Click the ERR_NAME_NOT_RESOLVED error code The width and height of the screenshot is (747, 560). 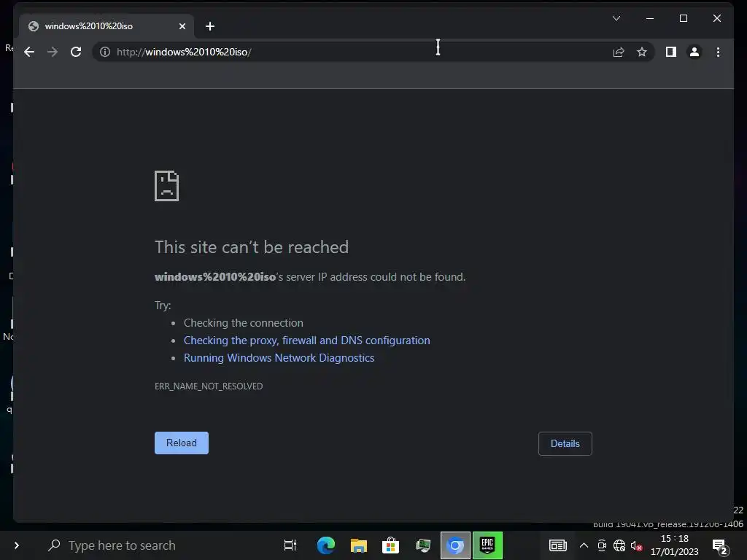[x=209, y=386]
